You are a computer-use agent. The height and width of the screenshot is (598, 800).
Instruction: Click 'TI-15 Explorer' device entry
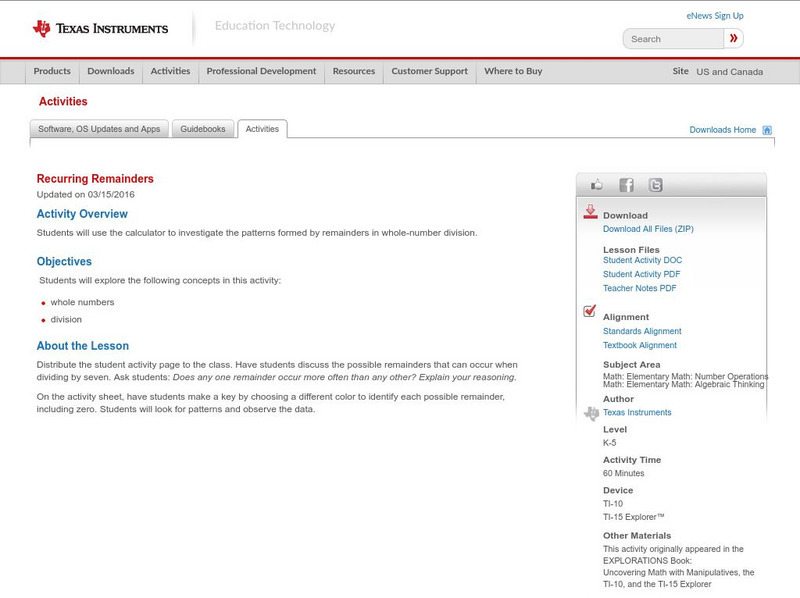(634, 517)
